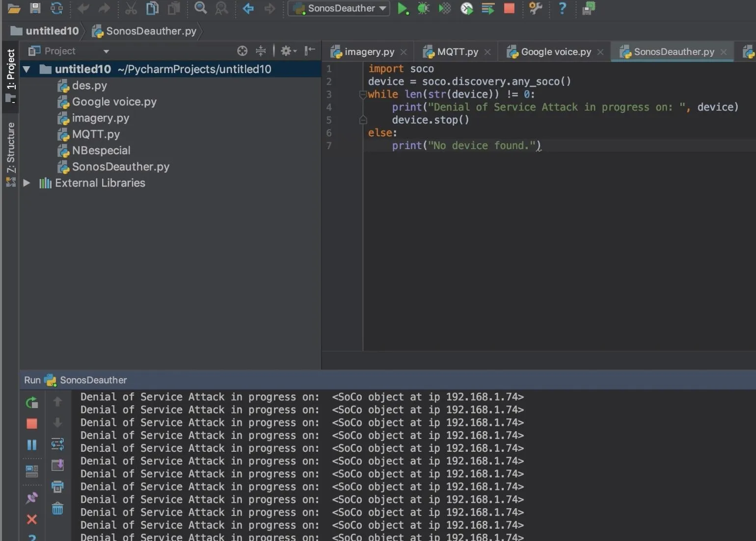Close the Google voice.py tab
756x541 pixels.
pos(600,52)
